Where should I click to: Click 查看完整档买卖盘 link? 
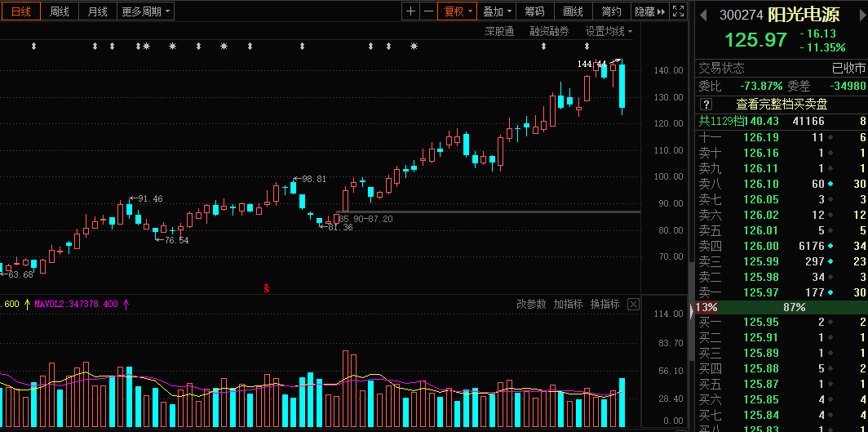pos(782,105)
